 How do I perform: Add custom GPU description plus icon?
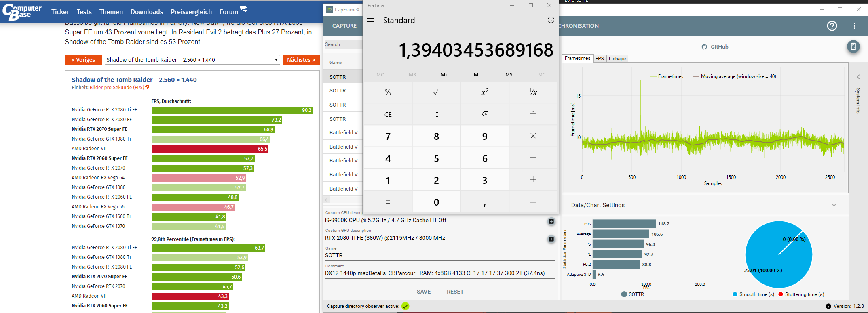click(551, 239)
